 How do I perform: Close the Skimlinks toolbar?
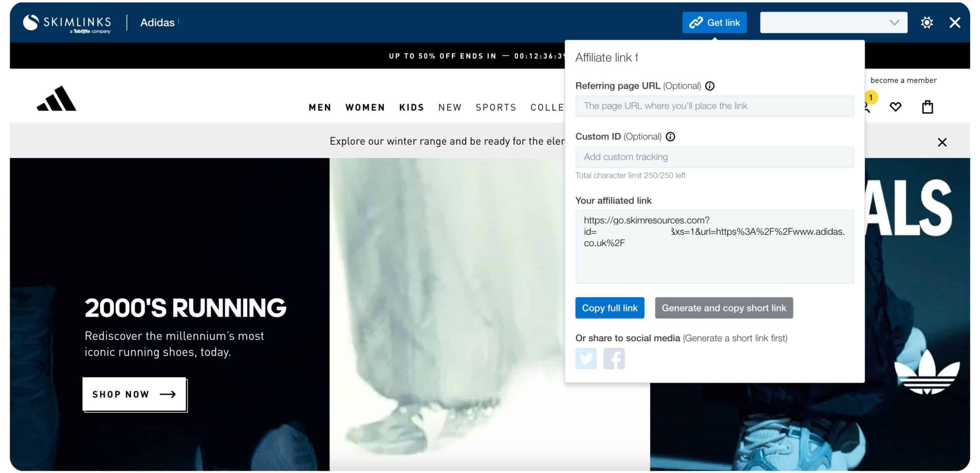click(955, 23)
